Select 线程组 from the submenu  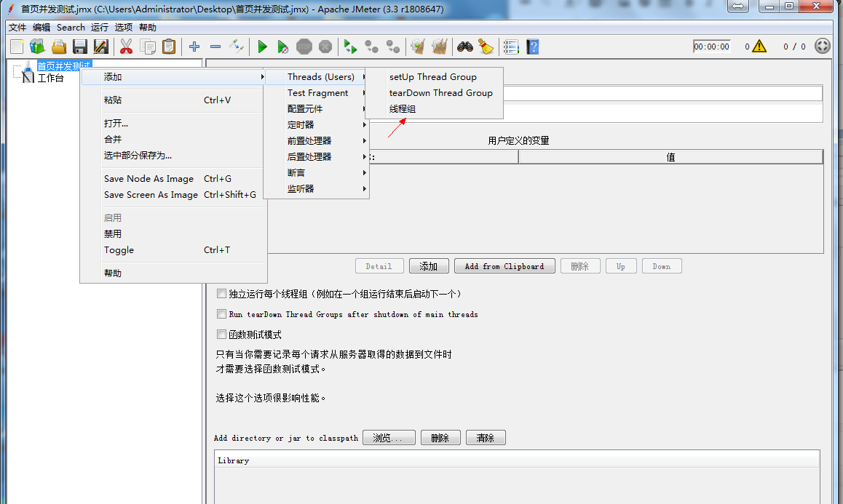tap(435, 108)
